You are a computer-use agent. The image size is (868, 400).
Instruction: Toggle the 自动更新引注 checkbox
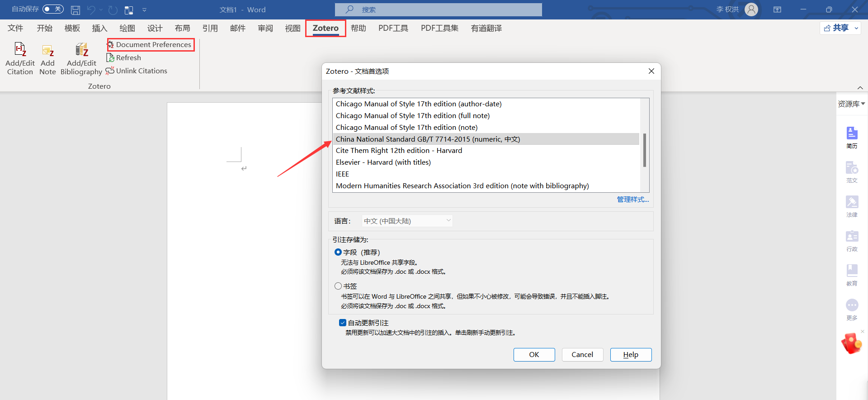pos(343,323)
